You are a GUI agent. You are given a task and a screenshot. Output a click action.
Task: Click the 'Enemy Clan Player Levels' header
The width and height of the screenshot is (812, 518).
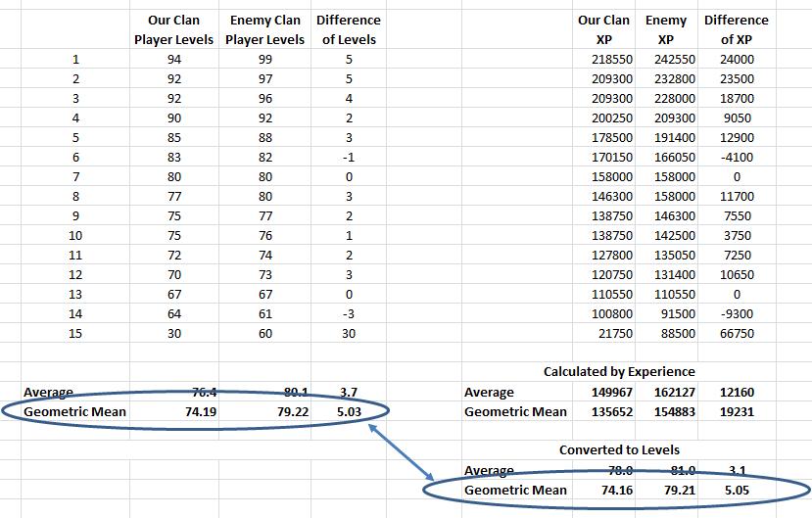pyautogui.click(x=264, y=29)
